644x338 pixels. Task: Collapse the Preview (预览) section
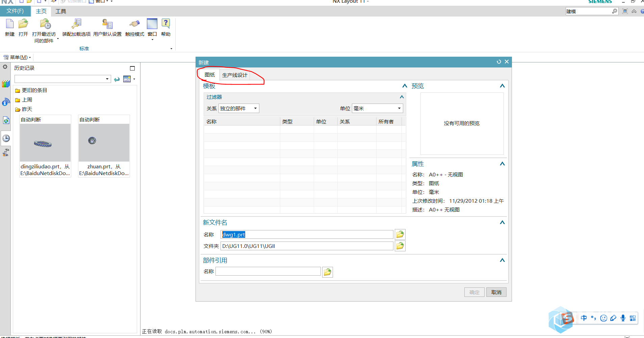pyautogui.click(x=502, y=86)
